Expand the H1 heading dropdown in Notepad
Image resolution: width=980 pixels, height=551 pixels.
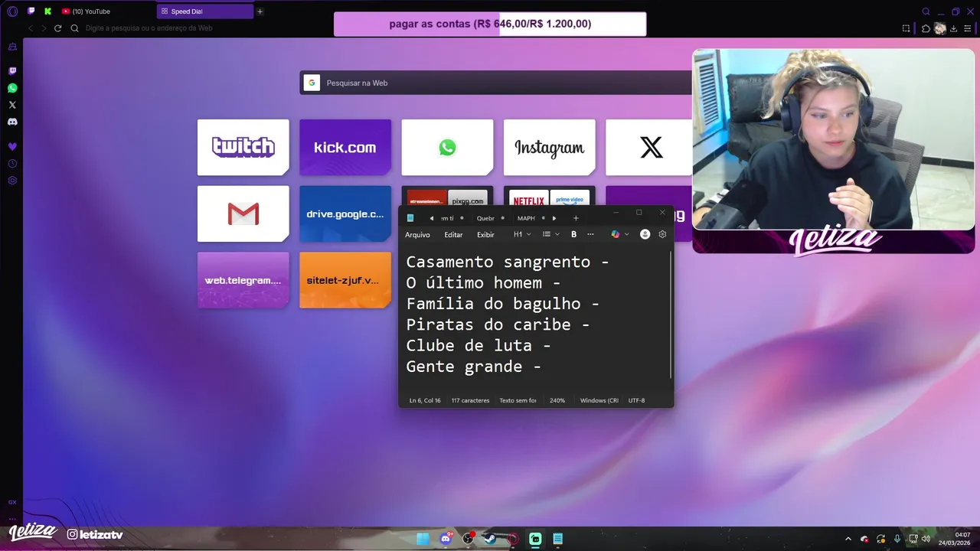(522, 234)
